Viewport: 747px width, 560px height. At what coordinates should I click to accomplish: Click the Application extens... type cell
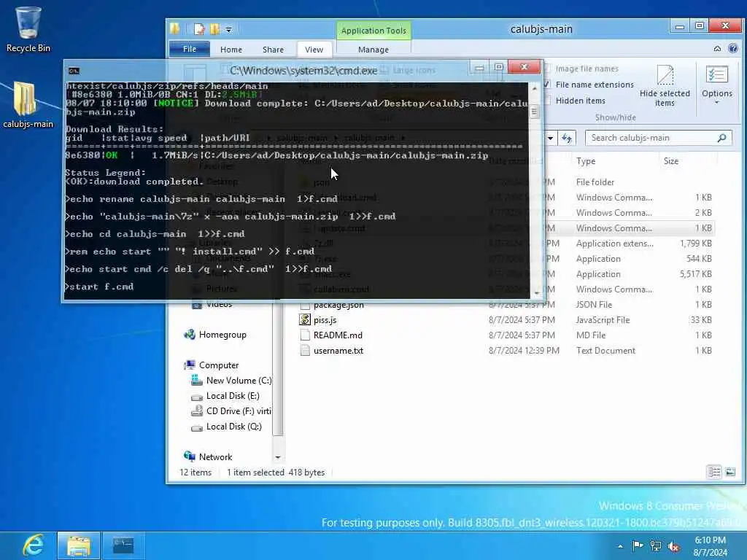614,244
